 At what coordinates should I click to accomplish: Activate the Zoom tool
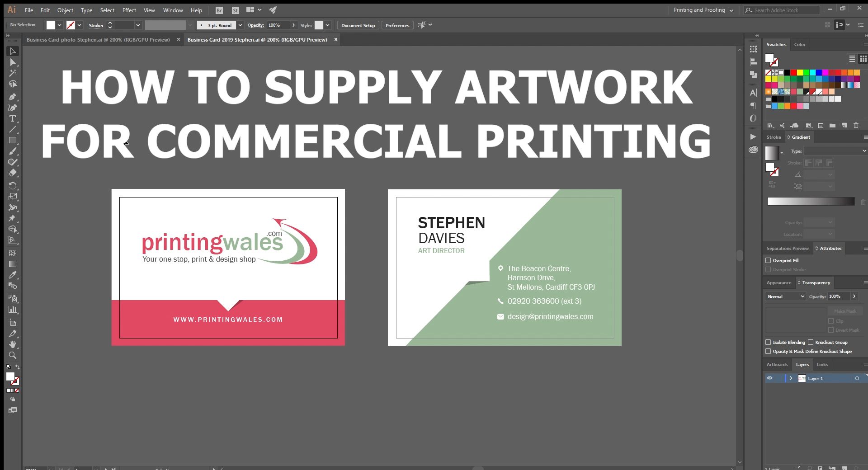[13, 356]
